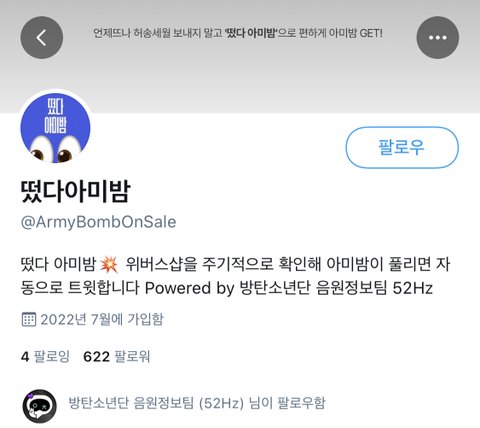Select the @ArmyBombOnSale handle

[x=98, y=222]
